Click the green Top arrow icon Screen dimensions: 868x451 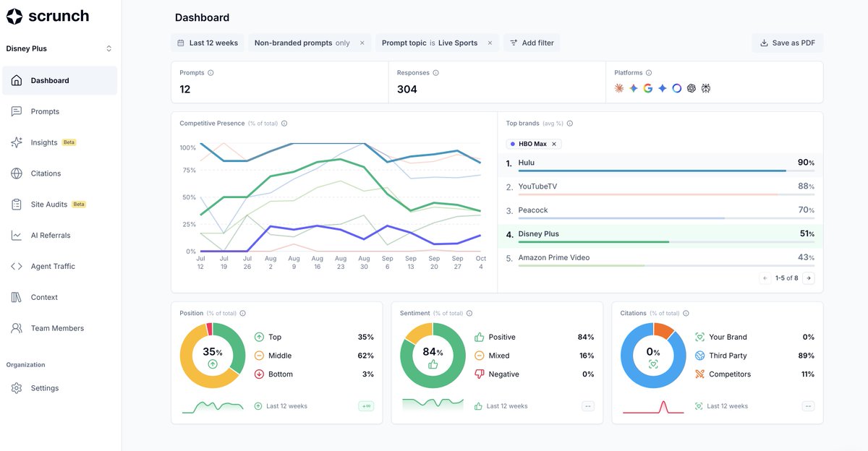(259, 337)
